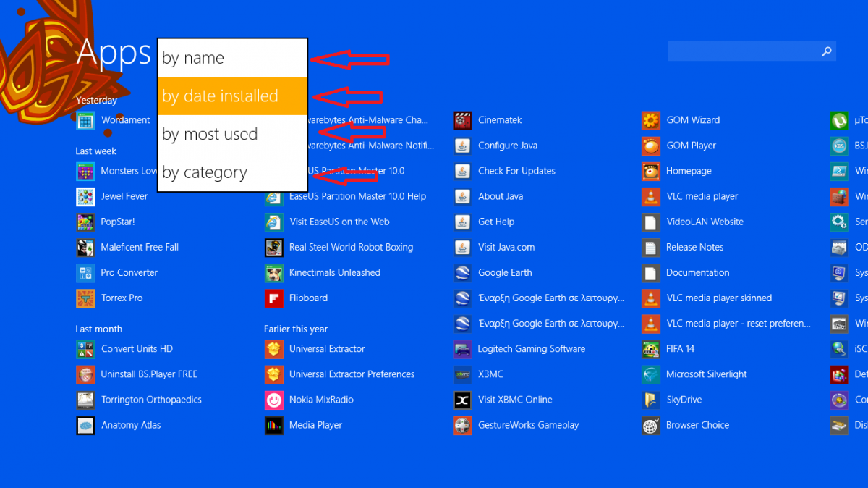The height and width of the screenshot is (488, 868).
Task: Click VLC media player reset preferences entry
Action: click(727, 323)
